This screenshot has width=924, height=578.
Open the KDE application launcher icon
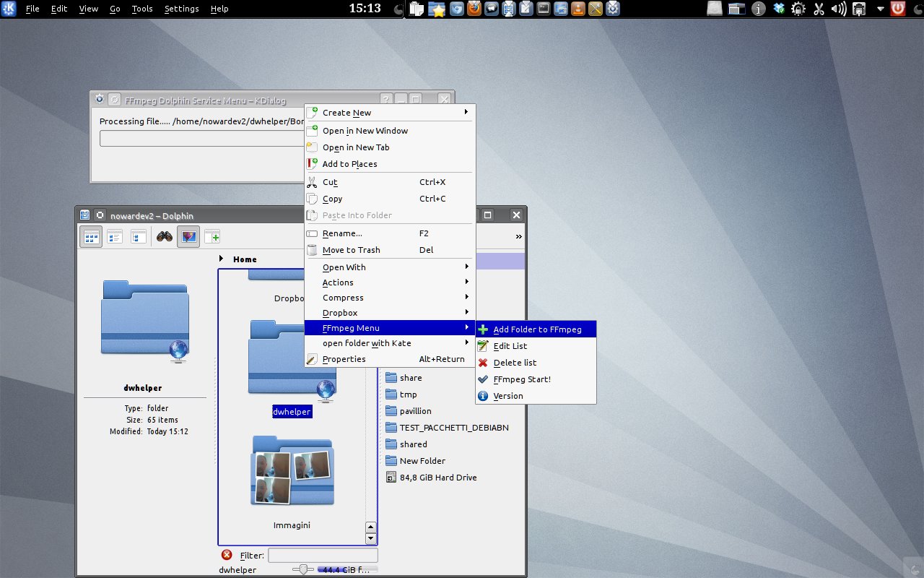pyautogui.click(x=9, y=9)
